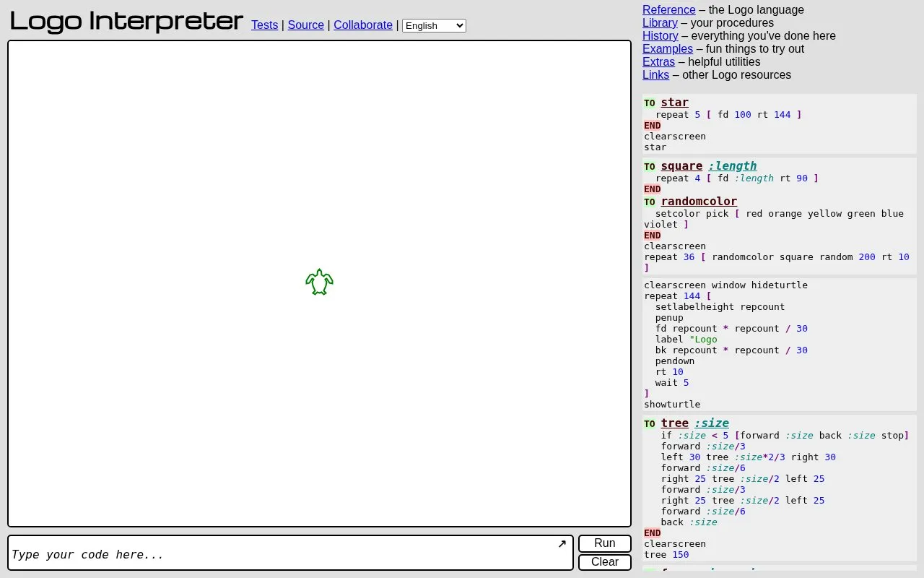Click the 'Logo Interpreter' page title
Viewport: 924px width, 578px height.
click(x=126, y=21)
